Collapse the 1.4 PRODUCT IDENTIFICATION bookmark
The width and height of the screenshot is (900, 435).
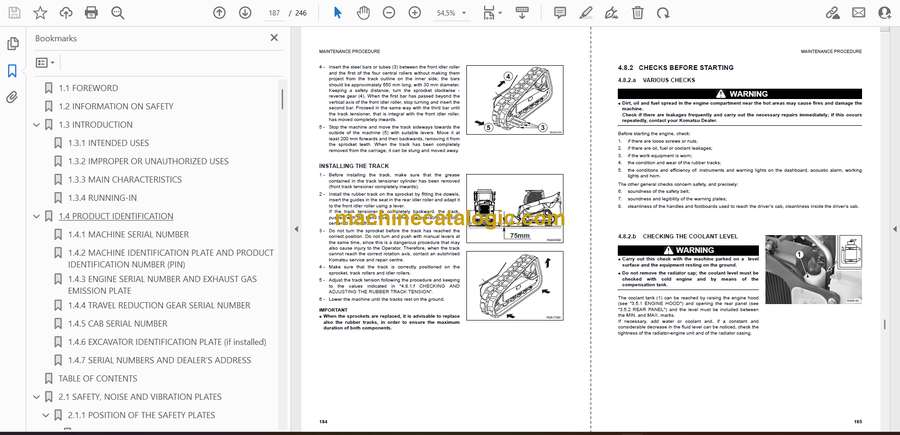[x=37, y=216]
